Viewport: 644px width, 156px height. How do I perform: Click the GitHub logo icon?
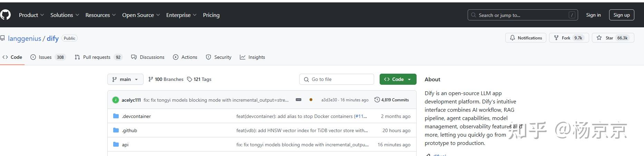click(x=6, y=15)
